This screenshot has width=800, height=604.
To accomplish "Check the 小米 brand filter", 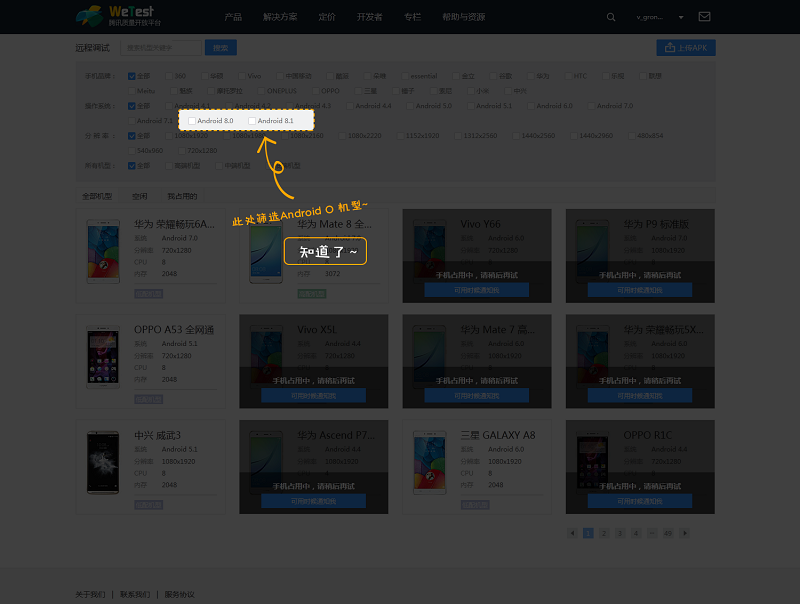I will click(470, 91).
